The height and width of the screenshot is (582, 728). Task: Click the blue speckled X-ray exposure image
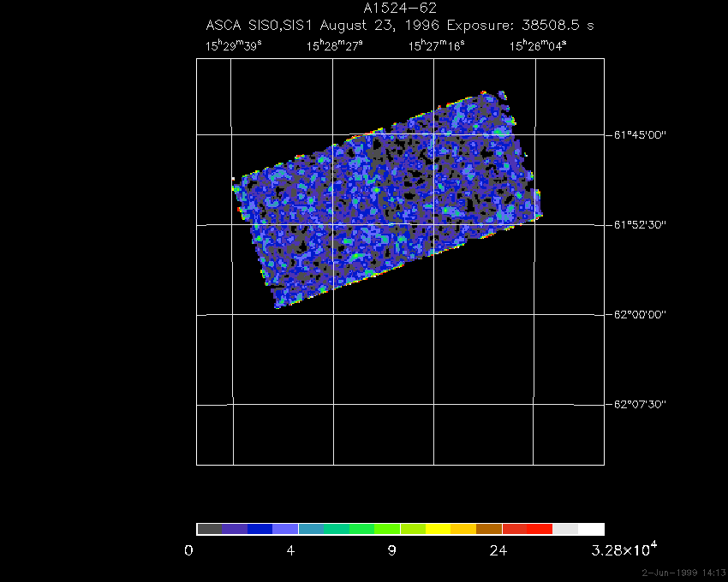[x=388, y=199]
